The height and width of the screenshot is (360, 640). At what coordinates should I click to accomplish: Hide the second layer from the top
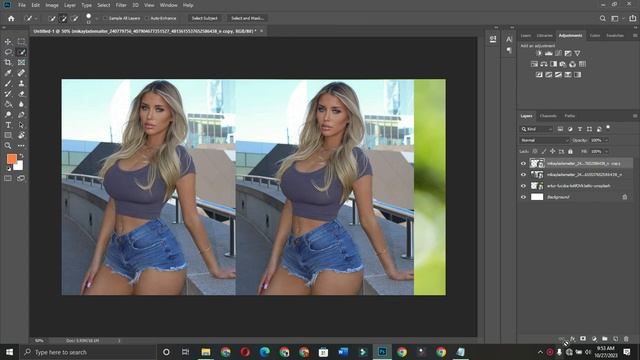click(523, 175)
